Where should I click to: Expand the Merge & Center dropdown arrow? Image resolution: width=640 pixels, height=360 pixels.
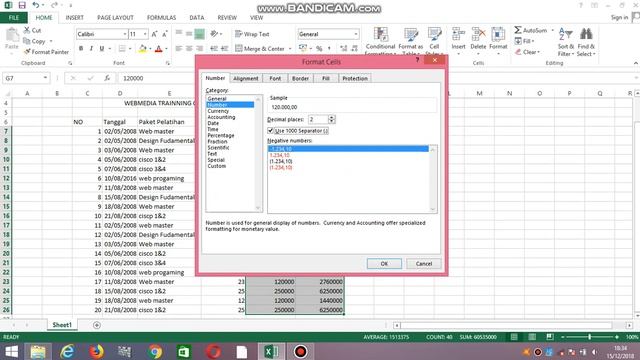[290, 49]
